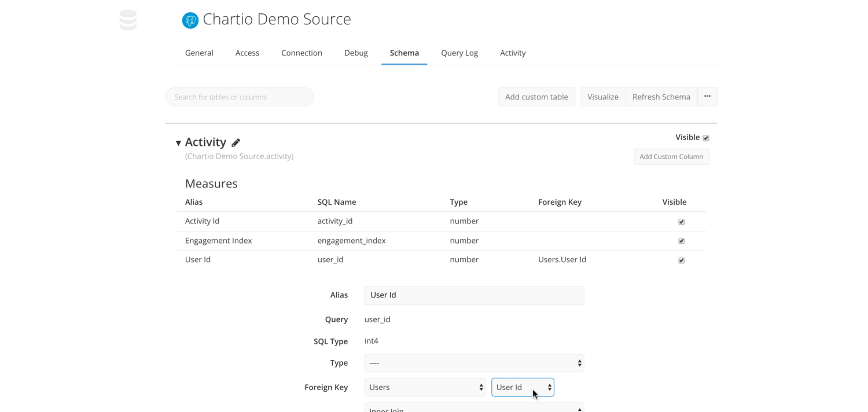868x412 pixels.
Task: Click the int4 SQL type value
Action: (371, 341)
